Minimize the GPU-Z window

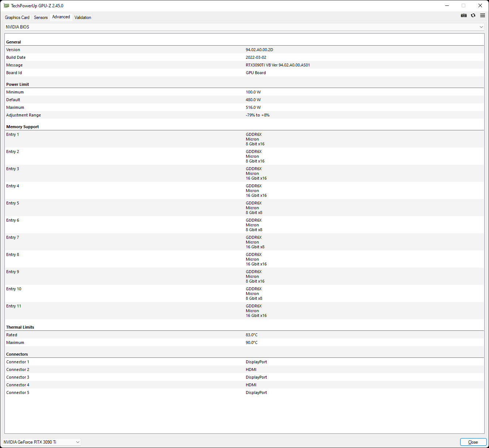click(x=447, y=6)
